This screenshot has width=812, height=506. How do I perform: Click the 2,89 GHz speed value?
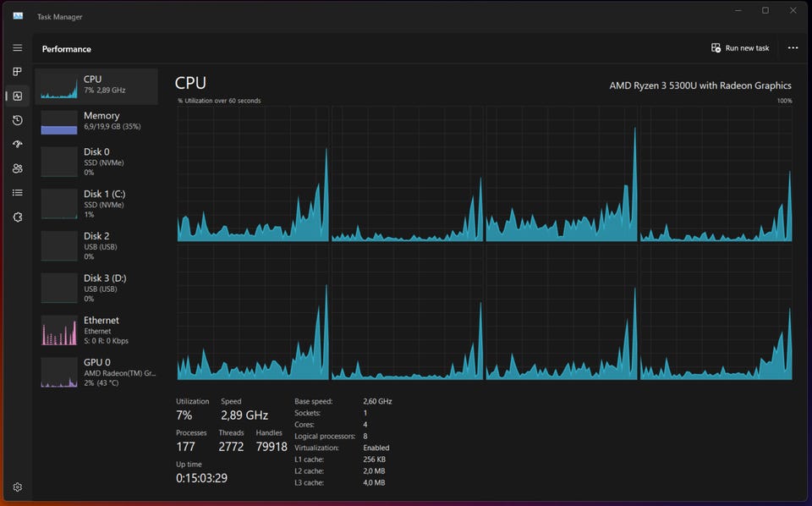244,415
